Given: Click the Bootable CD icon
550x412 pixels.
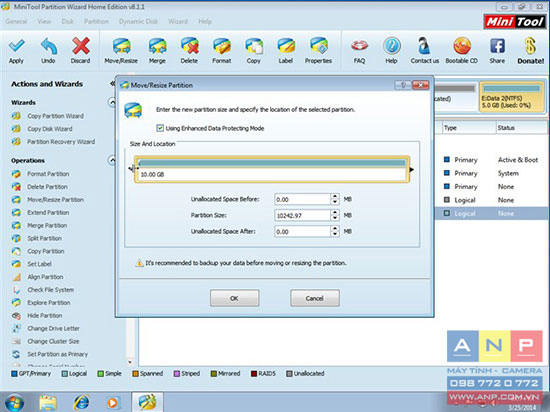Looking at the screenshot, I should [x=462, y=46].
